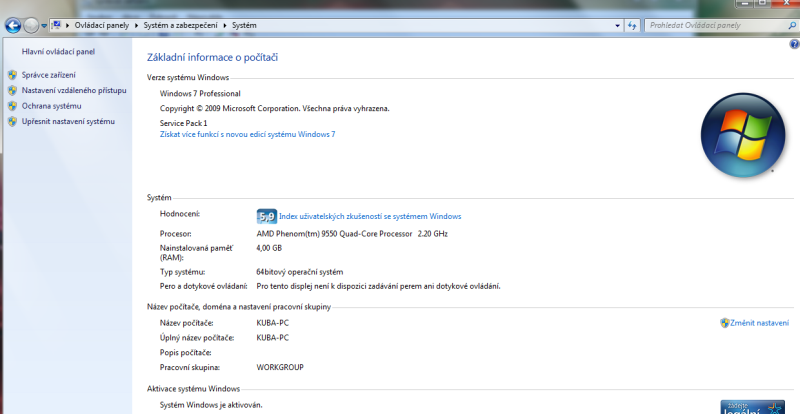Click KUBA-PC next to Úplný název počítače
The height and width of the screenshot is (414, 800).
click(272, 338)
